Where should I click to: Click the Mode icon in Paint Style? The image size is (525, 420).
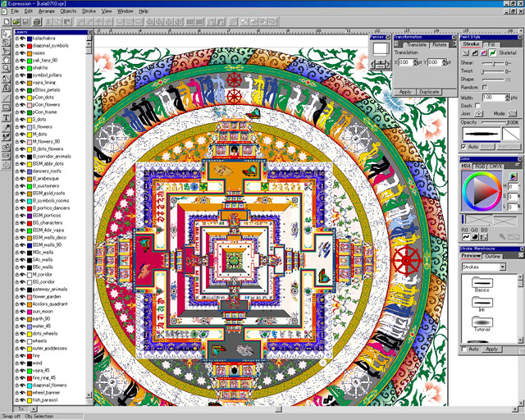pyautogui.click(x=512, y=114)
